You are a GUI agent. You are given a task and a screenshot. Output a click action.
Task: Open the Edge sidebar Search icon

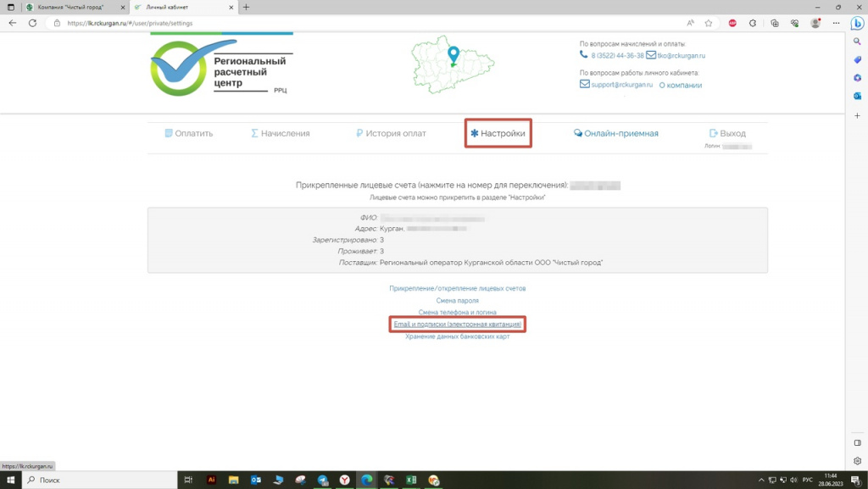click(x=857, y=42)
